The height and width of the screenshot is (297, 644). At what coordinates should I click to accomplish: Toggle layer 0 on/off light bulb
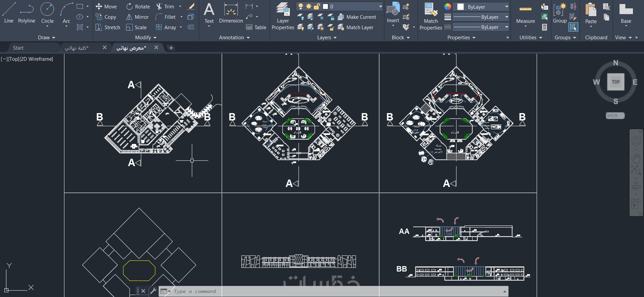point(301,6)
